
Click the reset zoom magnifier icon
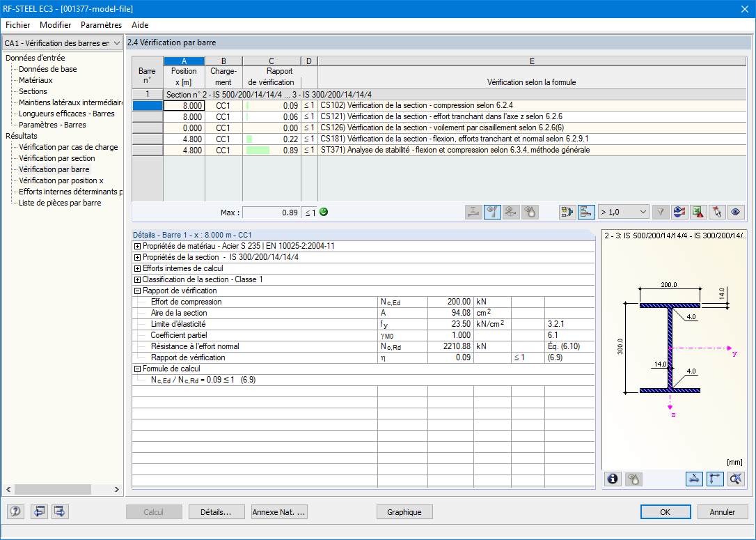736,479
